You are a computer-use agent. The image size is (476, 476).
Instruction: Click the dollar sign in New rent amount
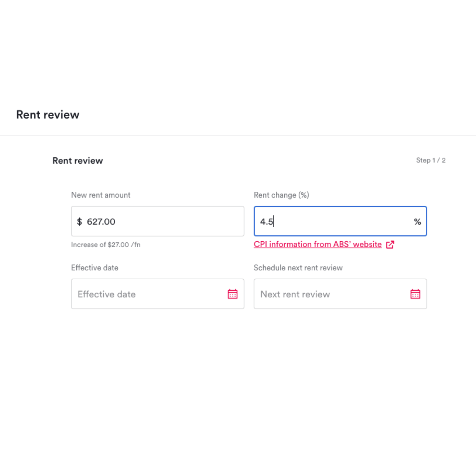[x=79, y=221]
